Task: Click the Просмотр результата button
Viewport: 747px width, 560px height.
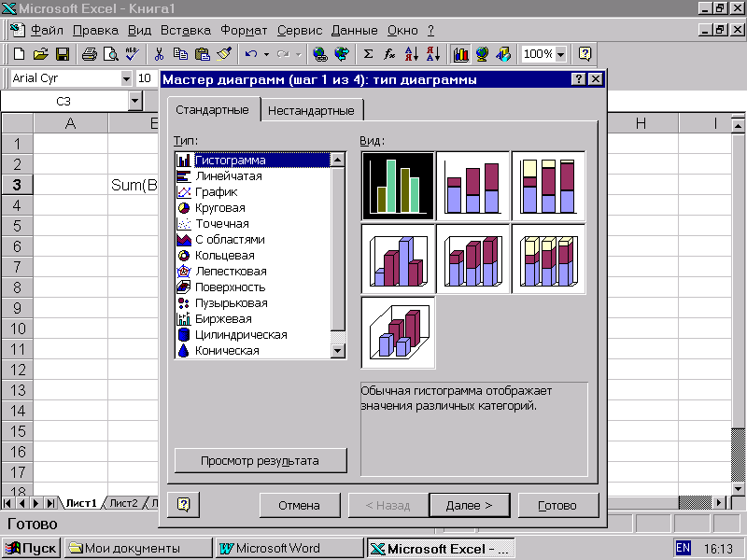Action: [261, 460]
